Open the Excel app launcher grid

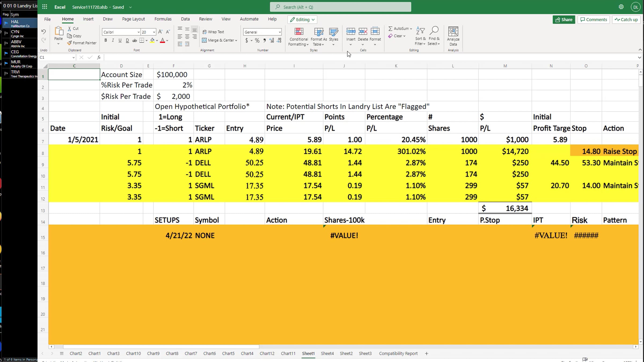tap(45, 7)
